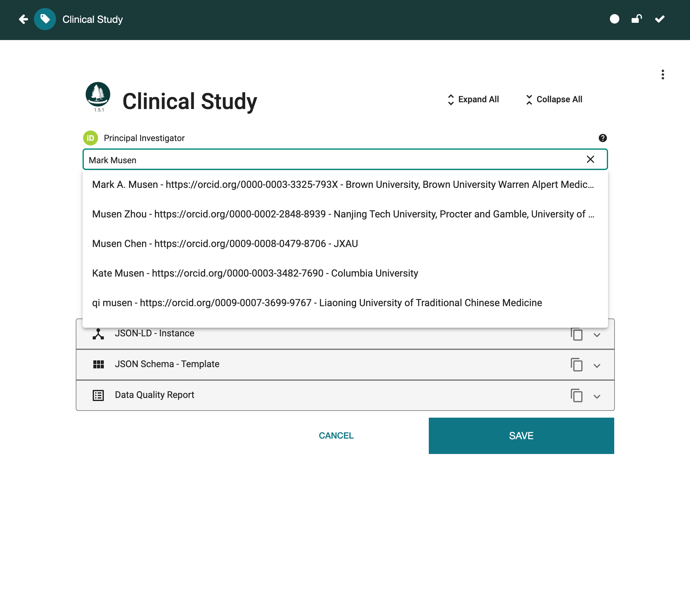Click the white circle status icon

pos(614,19)
